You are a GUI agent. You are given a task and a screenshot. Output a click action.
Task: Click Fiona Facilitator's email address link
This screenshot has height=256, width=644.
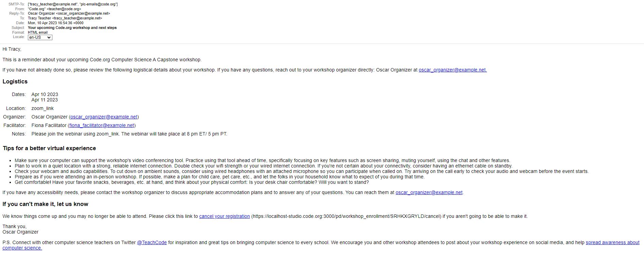click(x=102, y=125)
